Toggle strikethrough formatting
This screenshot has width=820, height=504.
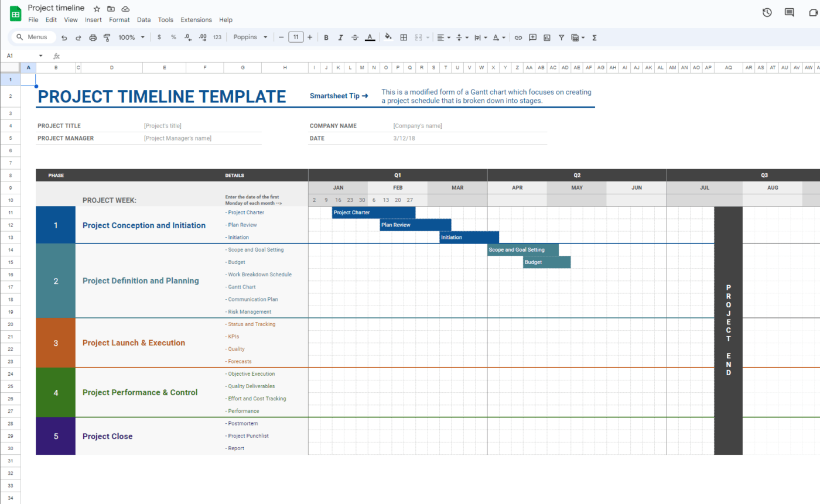[355, 37]
